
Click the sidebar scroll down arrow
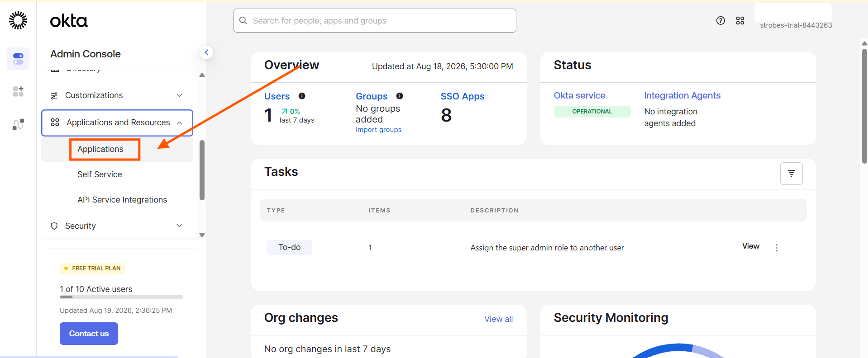(x=202, y=235)
